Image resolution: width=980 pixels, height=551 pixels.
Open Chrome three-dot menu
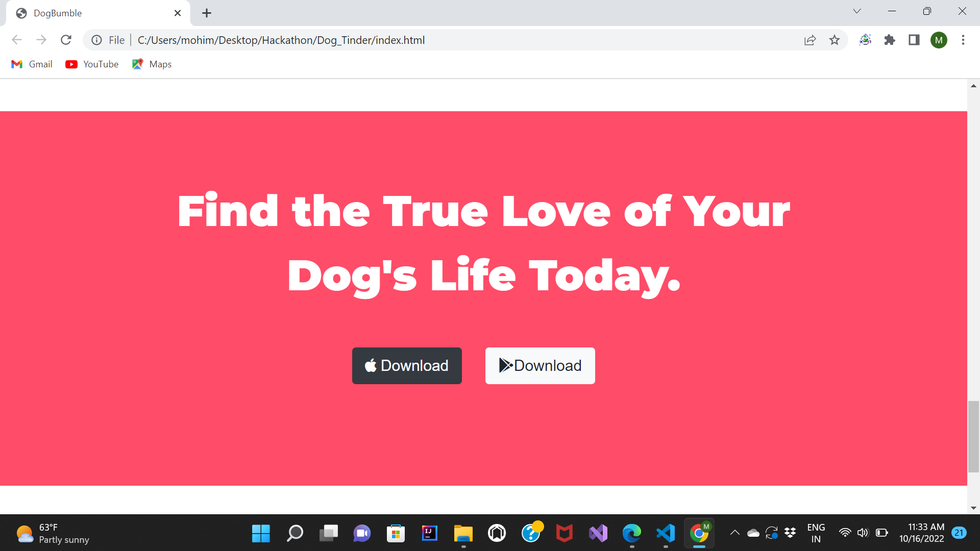[963, 40]
